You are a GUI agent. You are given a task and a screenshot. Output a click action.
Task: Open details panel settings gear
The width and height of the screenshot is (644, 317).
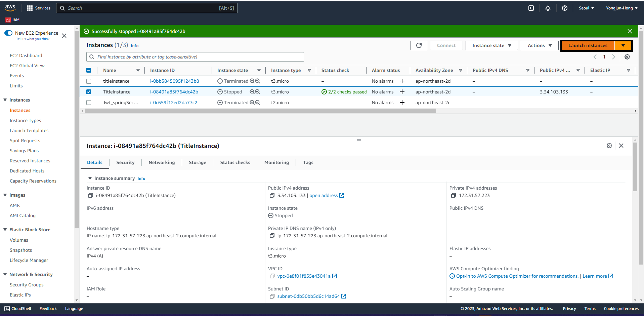pos(609,146)
